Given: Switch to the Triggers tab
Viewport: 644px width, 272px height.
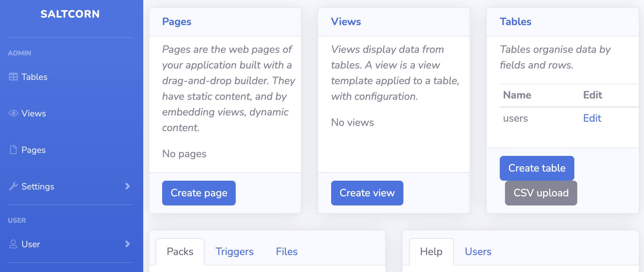Looking at the screenshot, I should tap(234, 252).
